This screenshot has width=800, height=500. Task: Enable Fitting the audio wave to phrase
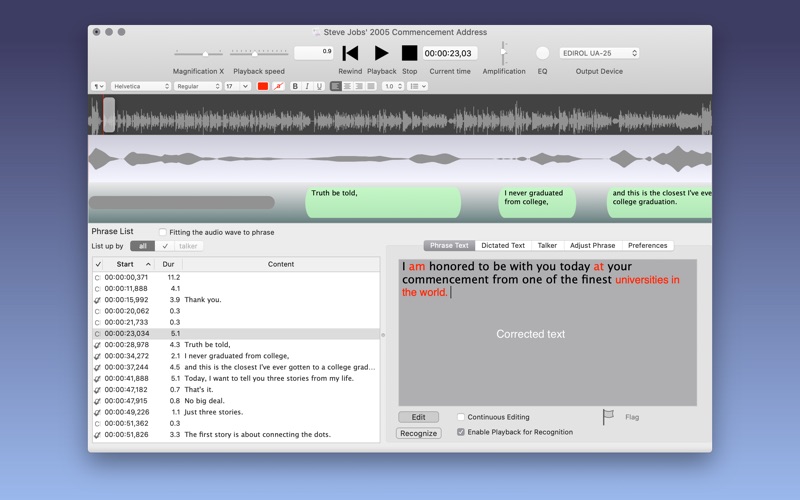(x=163, y=232)
